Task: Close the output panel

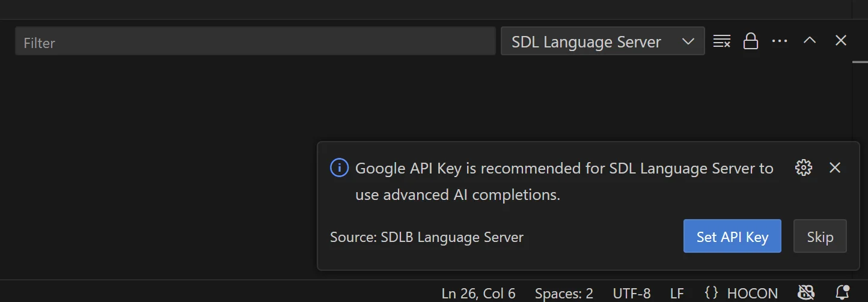Action: 841,40
